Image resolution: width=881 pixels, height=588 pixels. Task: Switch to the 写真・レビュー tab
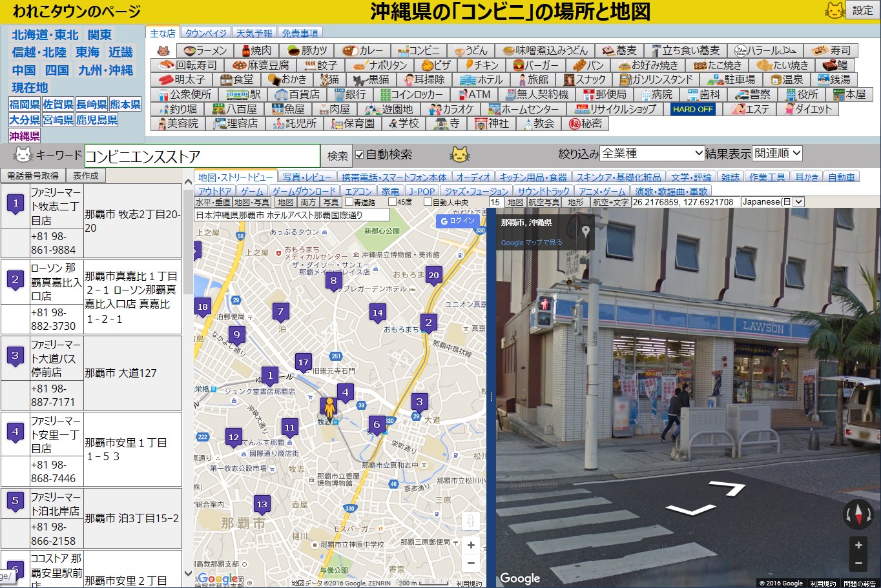pyautogui.click(x=307, y=177)
